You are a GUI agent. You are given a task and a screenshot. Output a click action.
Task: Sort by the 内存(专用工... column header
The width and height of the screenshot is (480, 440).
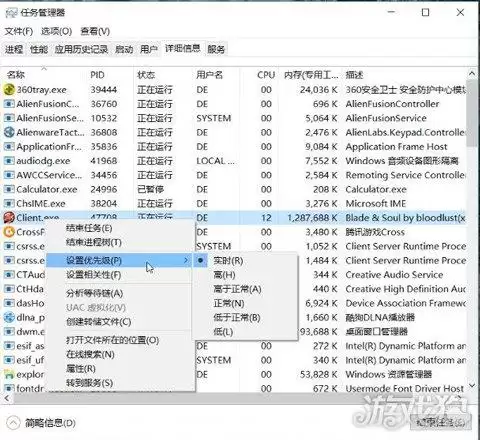point(311,75)
